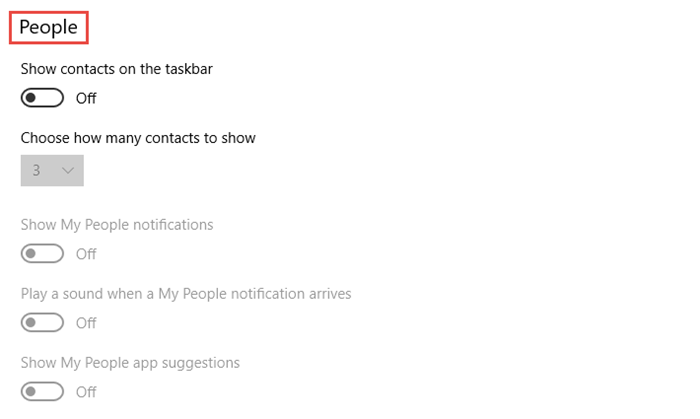Open the contacts count dropdown

[52, 171]
